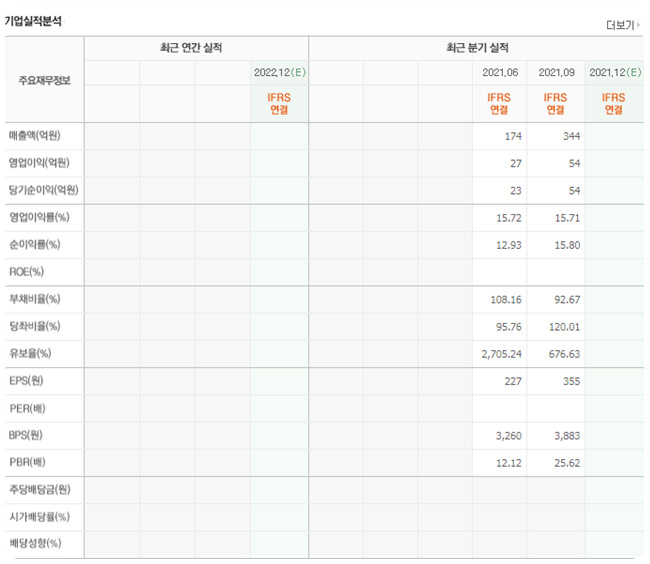Click the 2021.09 column header
Viewport: 650px width, 564px height.
coord(556,73)
